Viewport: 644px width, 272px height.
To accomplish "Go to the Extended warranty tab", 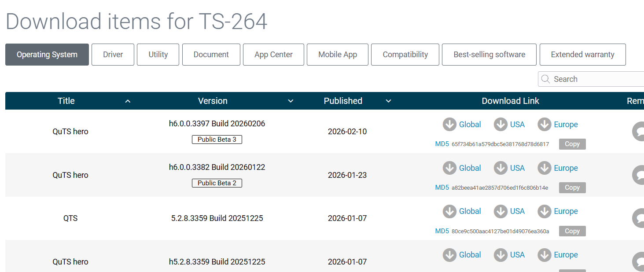I will [582, 55].
